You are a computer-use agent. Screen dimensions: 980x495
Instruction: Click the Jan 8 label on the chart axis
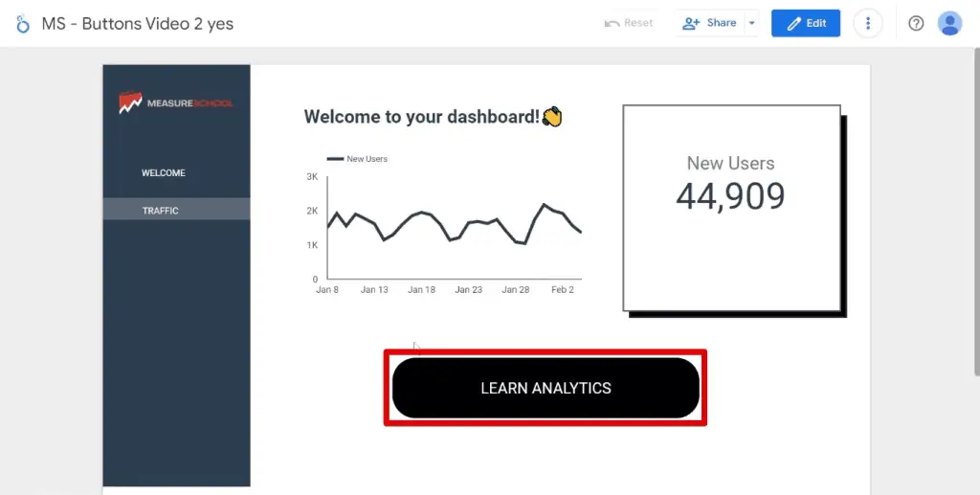(x=327, y=289)
